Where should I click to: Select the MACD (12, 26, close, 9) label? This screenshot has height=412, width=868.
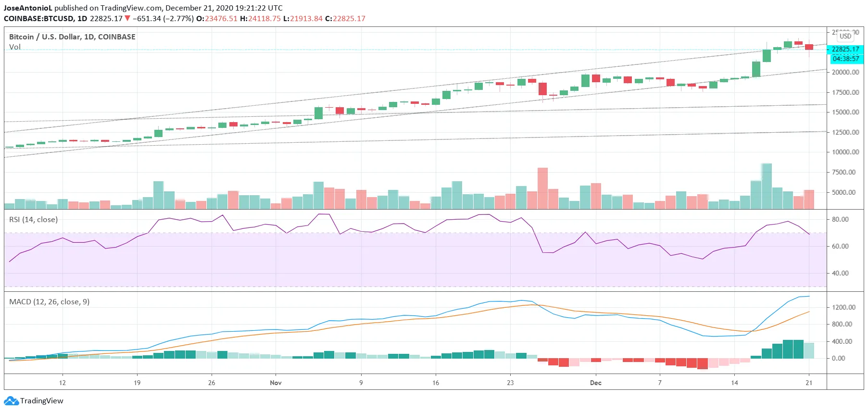[x=49, y=301]
